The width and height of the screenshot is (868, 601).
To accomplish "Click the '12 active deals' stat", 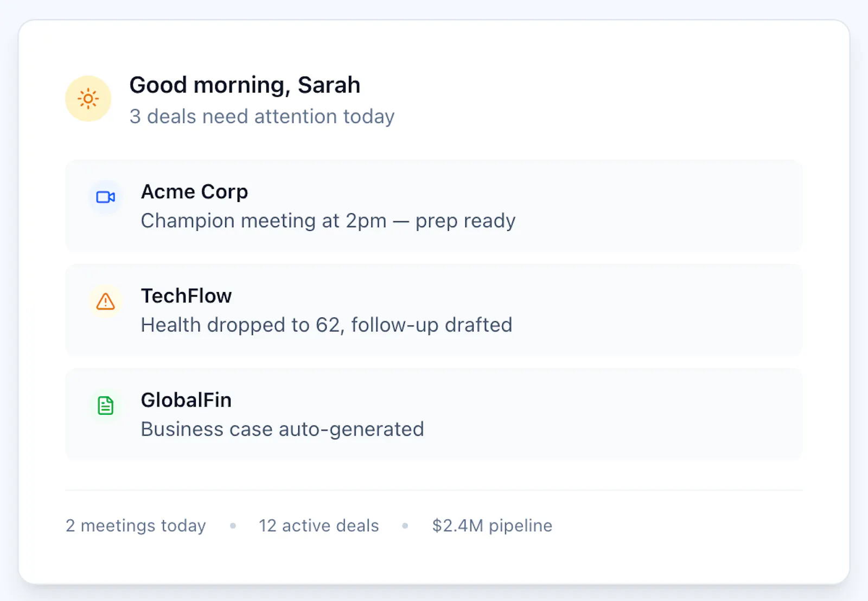I will 318,526.
